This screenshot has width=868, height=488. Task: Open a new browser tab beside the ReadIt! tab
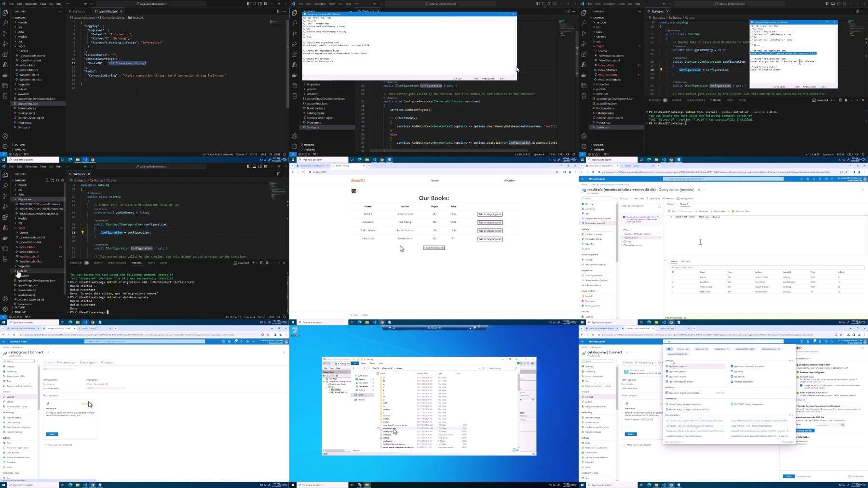(369, 166)
